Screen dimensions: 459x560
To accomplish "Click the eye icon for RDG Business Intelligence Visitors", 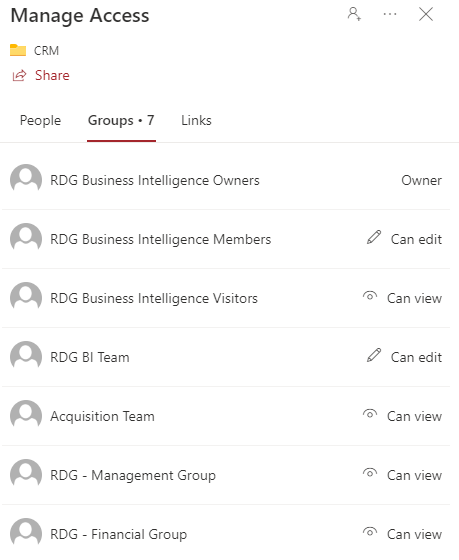I will coord(370,296).
